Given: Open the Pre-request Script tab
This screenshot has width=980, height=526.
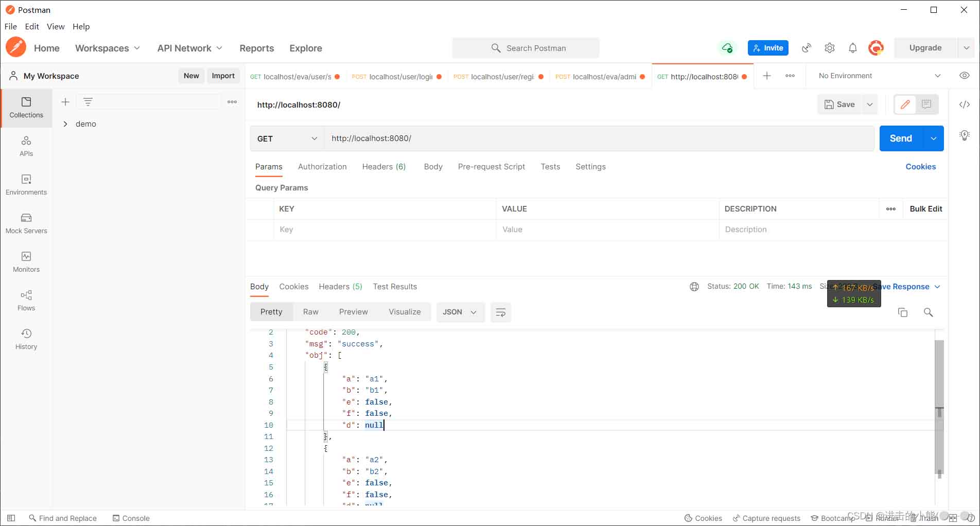Looking at the screenshot, I should (491, 167).
